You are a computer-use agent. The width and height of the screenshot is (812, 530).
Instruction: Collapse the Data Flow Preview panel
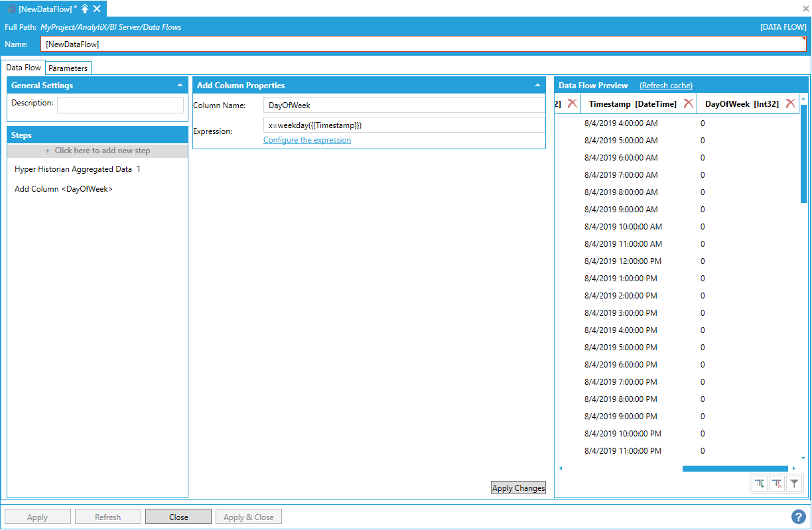803,86
